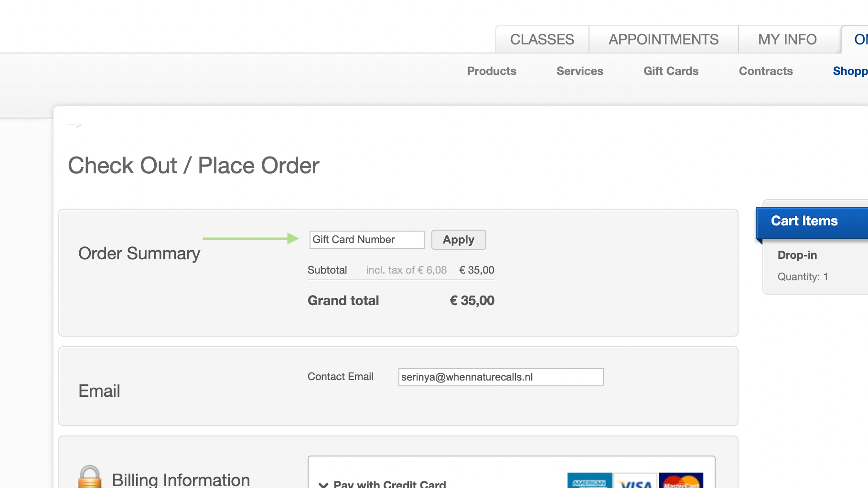Click the Visa card logo
Screen dimensions: 868x488
point(635,481)
